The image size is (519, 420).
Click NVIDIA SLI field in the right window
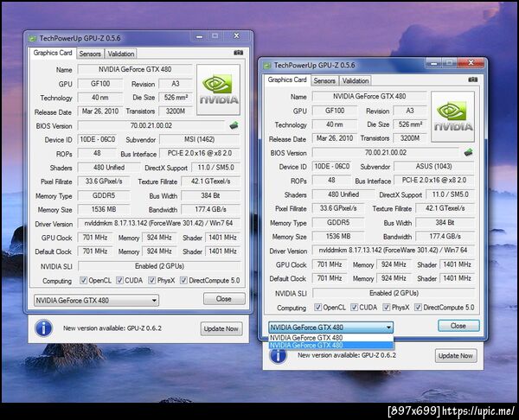(394, 293)
